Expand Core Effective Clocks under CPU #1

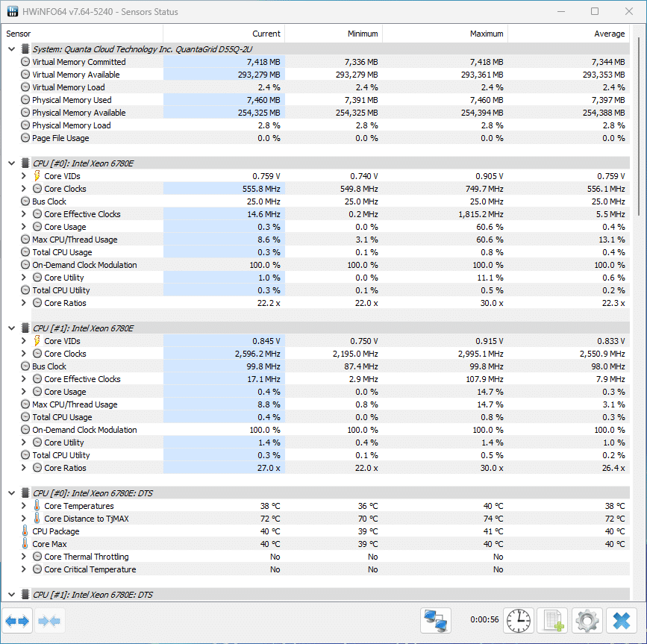[x=24, y=379]
